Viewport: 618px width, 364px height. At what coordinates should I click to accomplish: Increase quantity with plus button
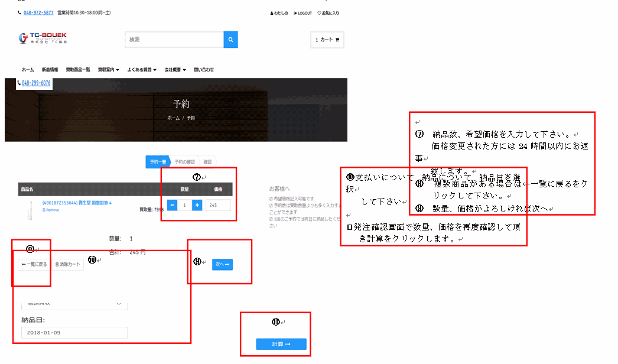[x=197, y=205]
